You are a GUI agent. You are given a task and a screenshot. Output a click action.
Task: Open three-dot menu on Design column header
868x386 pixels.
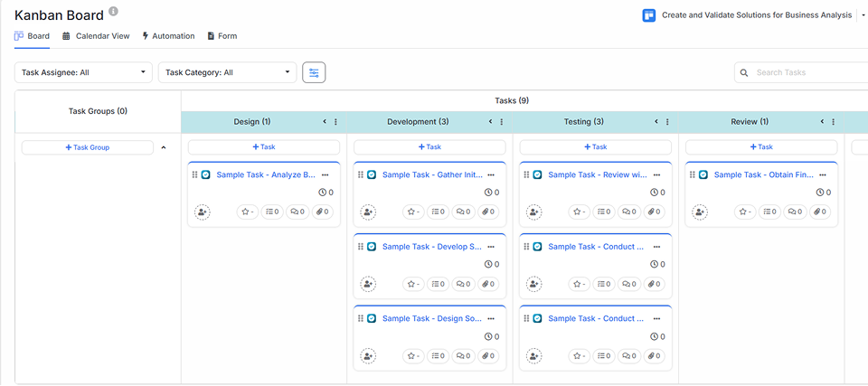point(336,122)
